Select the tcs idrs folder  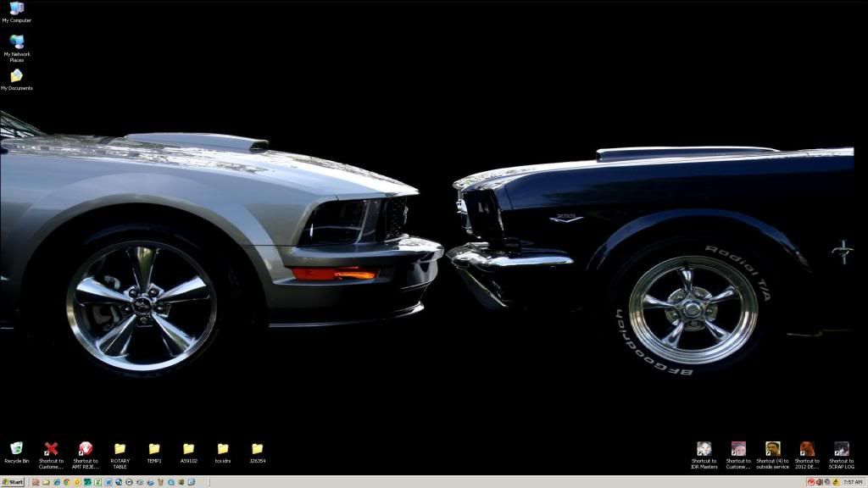pos(223,452)
